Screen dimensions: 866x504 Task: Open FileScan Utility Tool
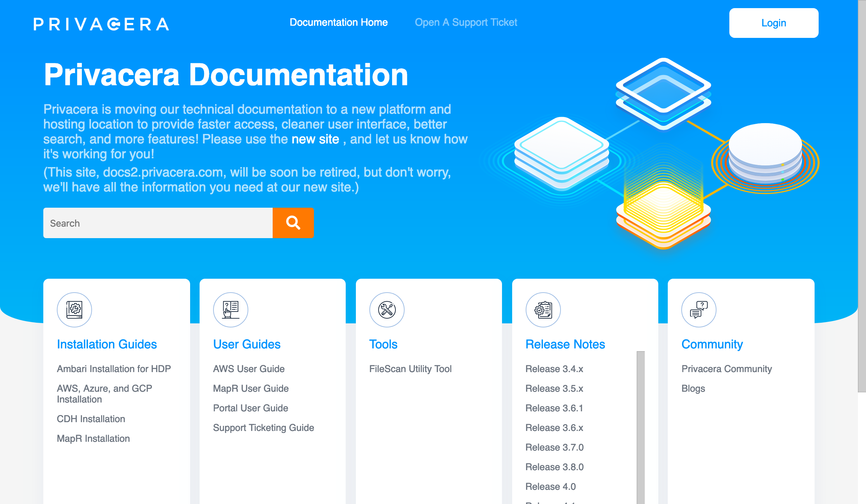(410, 369)
